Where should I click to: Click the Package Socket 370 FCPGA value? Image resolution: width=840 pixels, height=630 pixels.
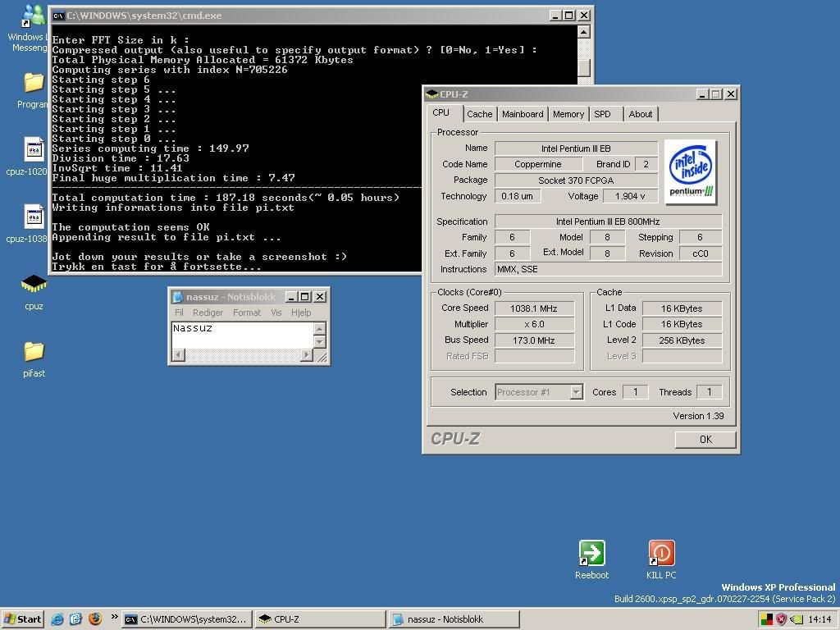576,180
